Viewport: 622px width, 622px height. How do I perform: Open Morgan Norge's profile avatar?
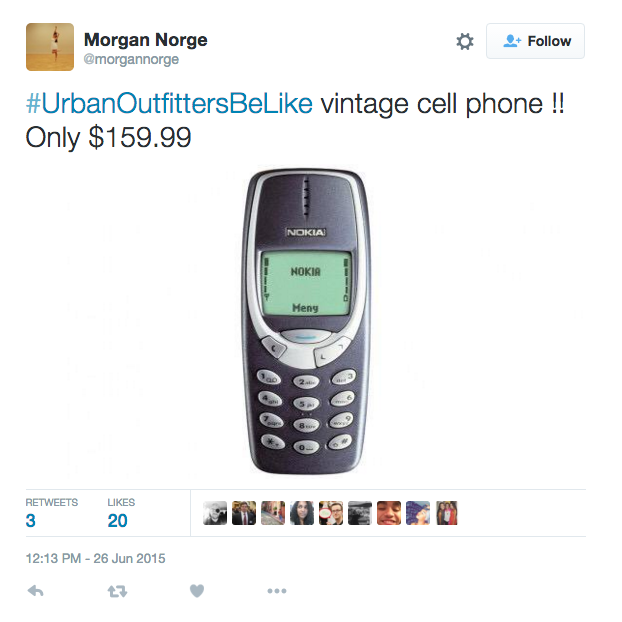pyautogui.click(x=50, y=47)
